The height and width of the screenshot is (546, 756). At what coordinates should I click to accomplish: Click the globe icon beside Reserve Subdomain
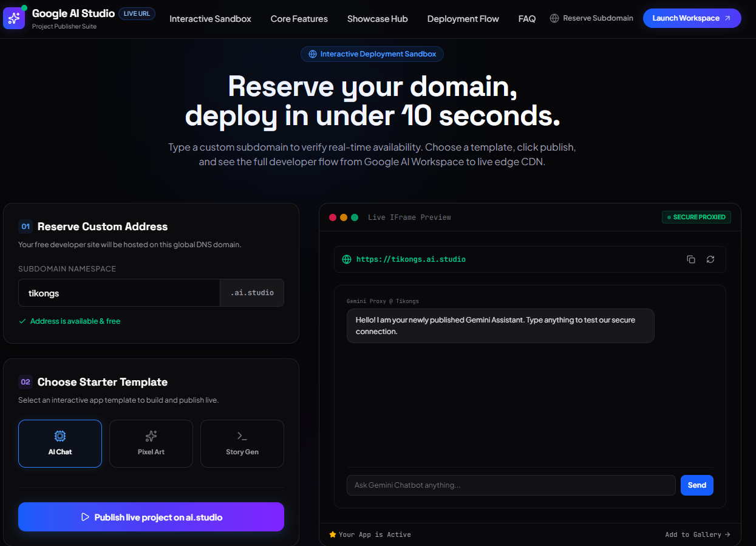pyautogui.click(x=554, y=18)
